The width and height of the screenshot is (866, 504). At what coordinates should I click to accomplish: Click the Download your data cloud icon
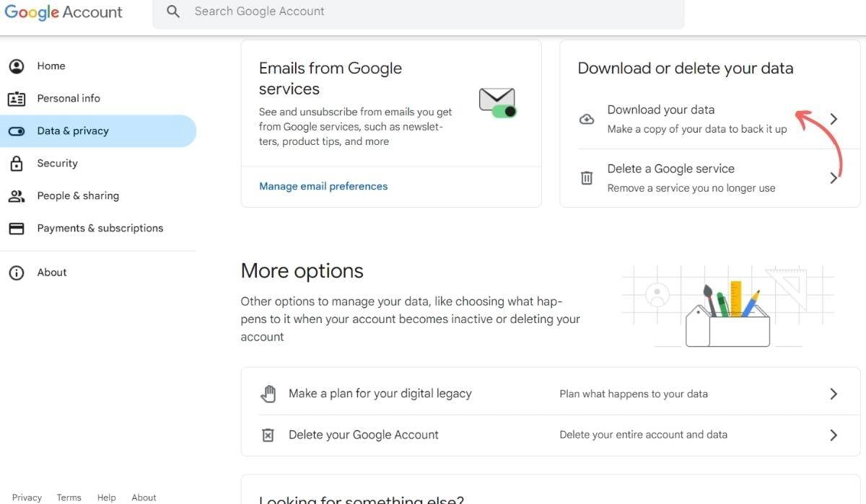pyautogui.click(x=587, y=118)
